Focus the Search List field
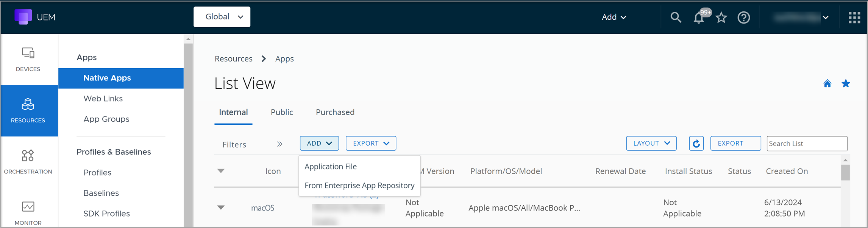 (x=807, y=143)
